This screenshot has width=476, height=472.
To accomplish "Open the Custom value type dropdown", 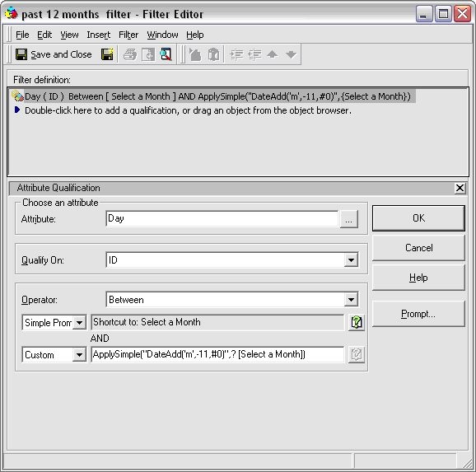I will click(x=80, y=355).
